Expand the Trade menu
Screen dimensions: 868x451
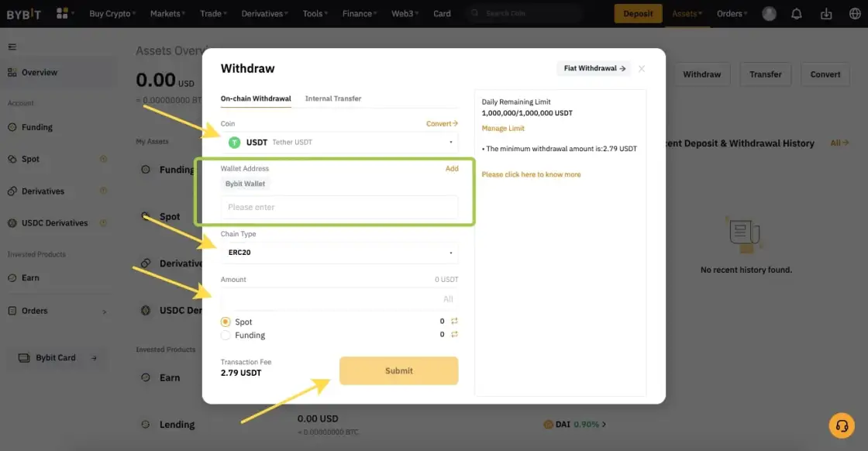coord(213,13)
